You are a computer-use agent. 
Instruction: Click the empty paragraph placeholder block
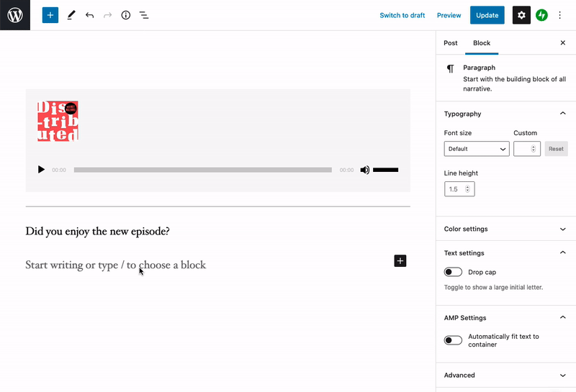116,265
